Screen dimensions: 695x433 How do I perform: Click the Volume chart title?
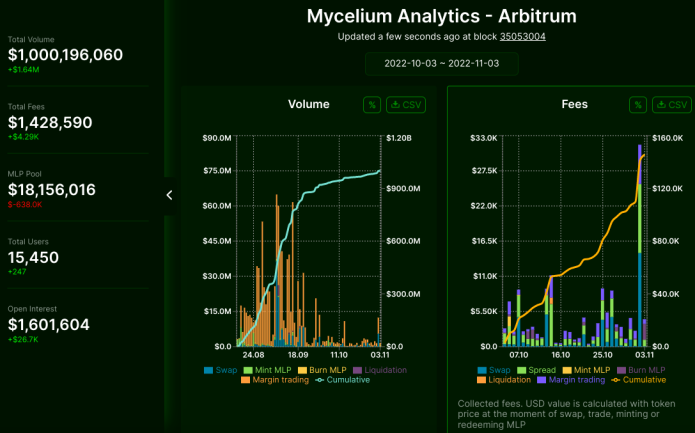(308, 105)
